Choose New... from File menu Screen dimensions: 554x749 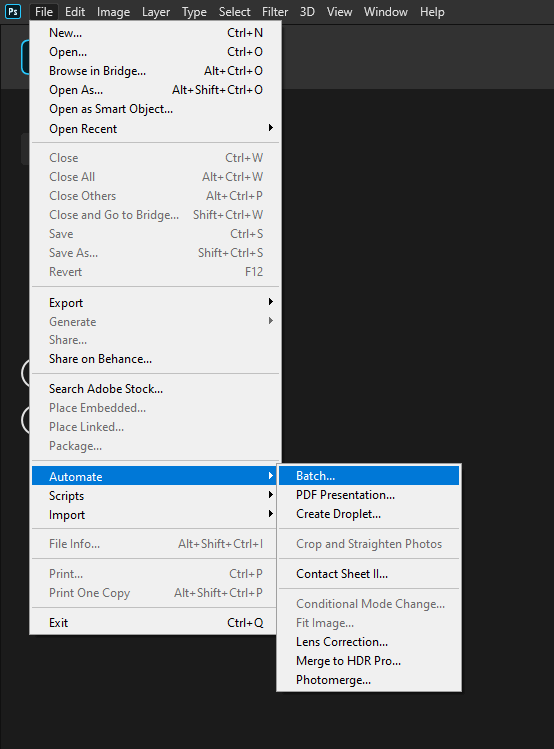155,33
